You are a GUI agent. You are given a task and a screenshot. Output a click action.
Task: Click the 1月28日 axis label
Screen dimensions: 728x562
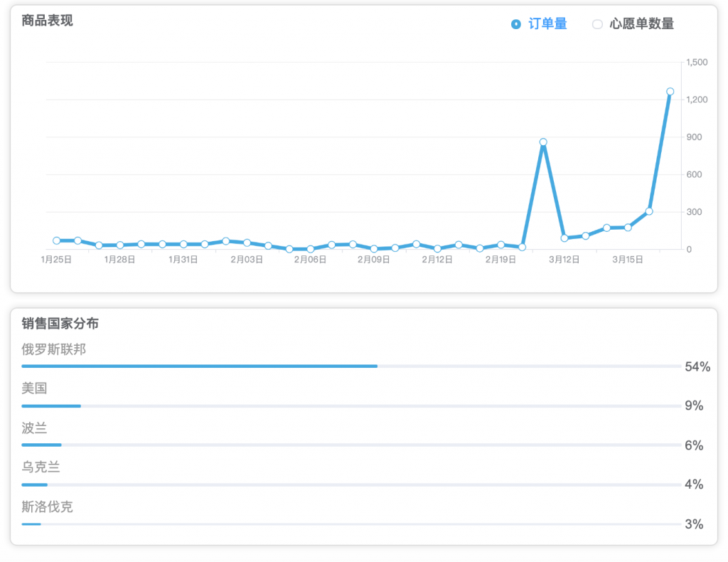[x=119, y=260]
